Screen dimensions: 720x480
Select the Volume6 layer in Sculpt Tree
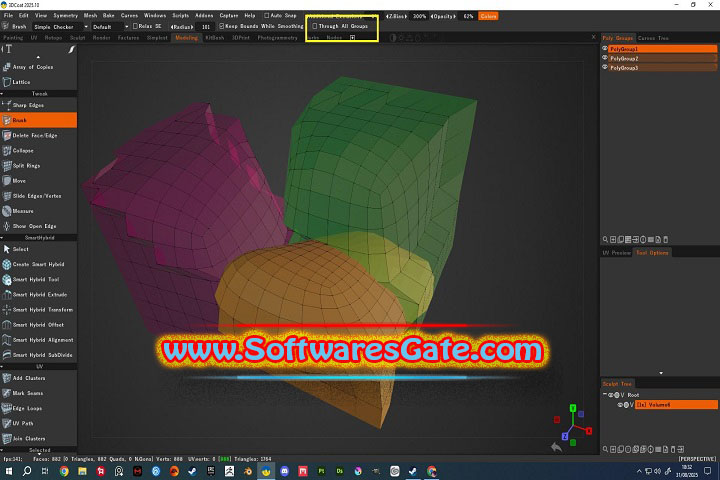click(676, 405)
